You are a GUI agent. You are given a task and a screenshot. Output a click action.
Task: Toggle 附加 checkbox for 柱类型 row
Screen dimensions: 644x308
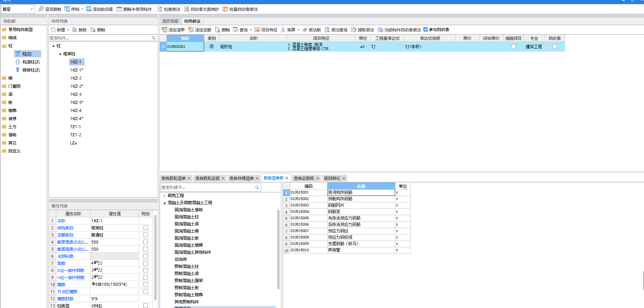[146, 306]
